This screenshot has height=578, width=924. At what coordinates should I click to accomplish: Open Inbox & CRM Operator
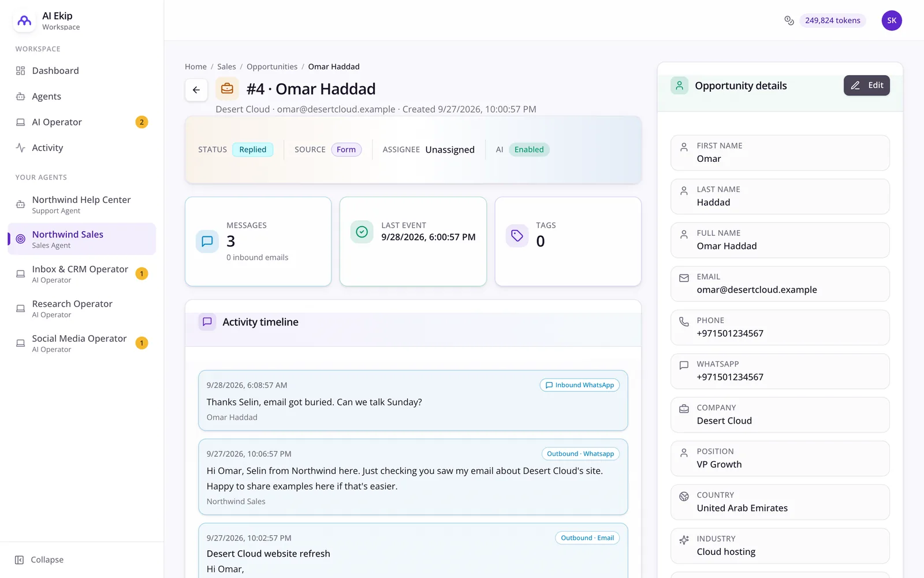coord(82,274)
